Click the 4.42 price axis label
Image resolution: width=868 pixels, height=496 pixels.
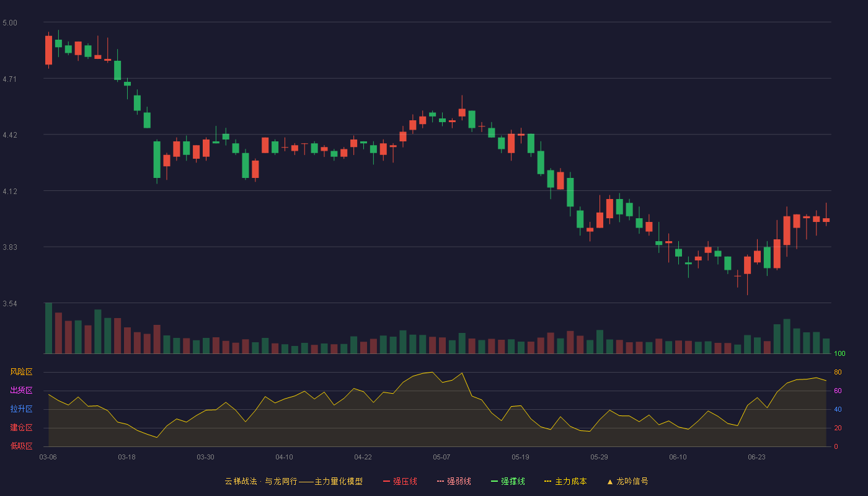(10, 135)
